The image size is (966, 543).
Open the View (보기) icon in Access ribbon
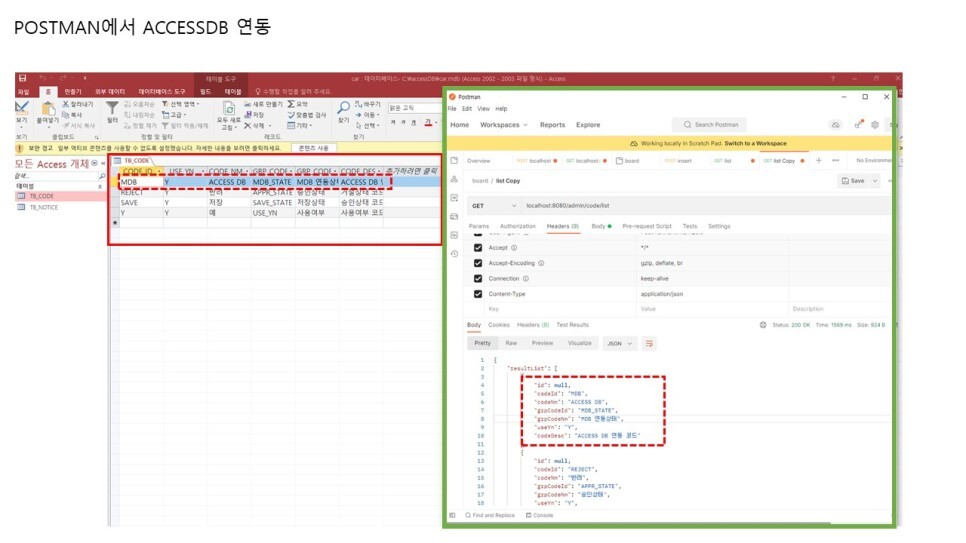tap(22, 108)
